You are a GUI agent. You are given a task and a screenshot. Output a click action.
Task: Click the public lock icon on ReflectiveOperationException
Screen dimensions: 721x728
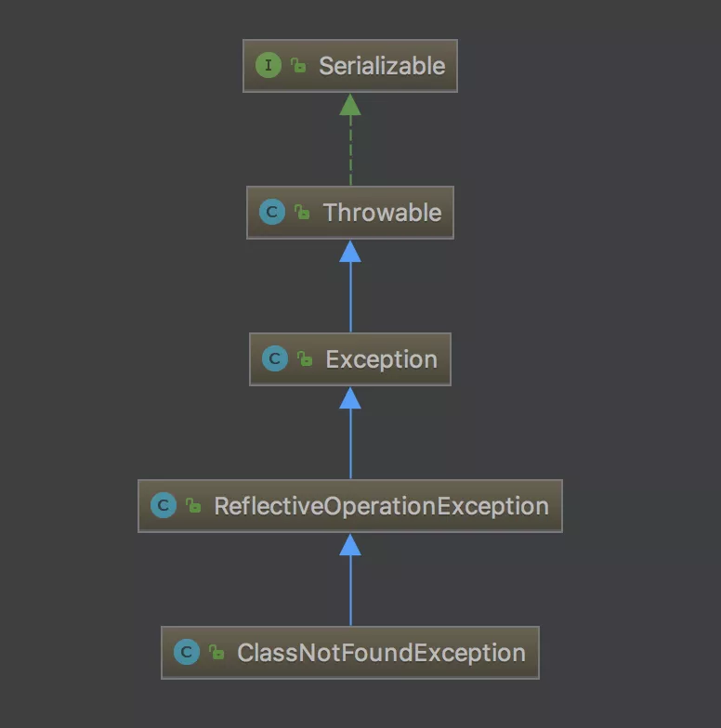coord(193,505)
